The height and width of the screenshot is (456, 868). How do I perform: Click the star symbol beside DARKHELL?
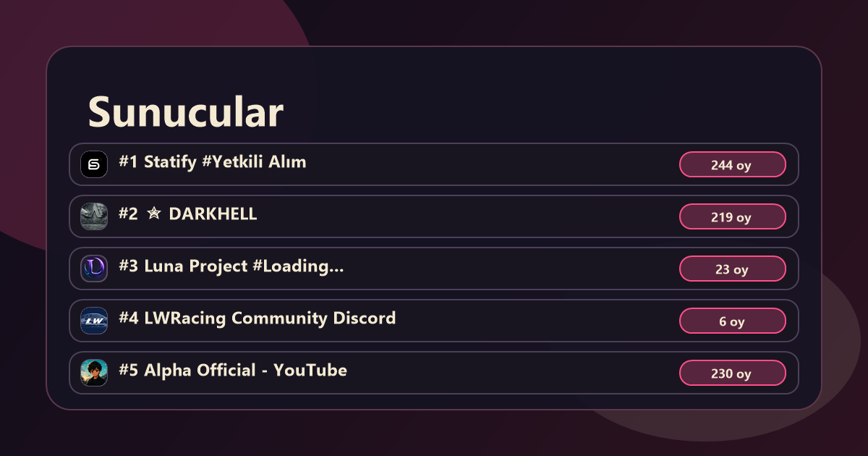tap(153, 214)
